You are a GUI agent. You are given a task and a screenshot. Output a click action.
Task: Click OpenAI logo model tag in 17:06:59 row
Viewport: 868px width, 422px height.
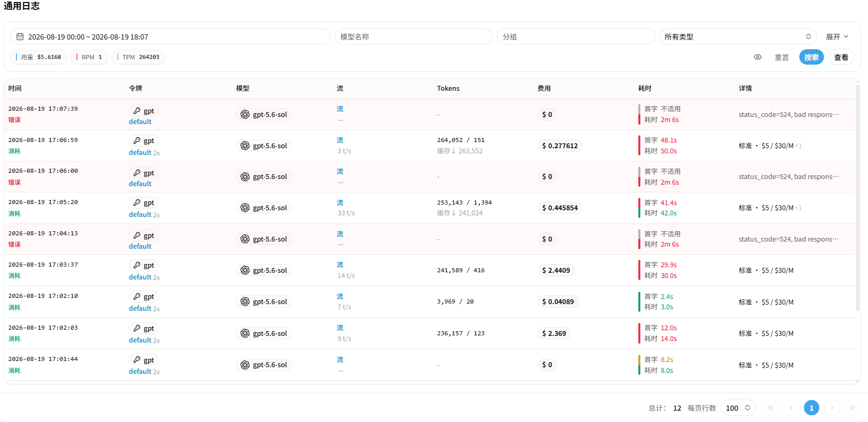[x=264, y=146]
